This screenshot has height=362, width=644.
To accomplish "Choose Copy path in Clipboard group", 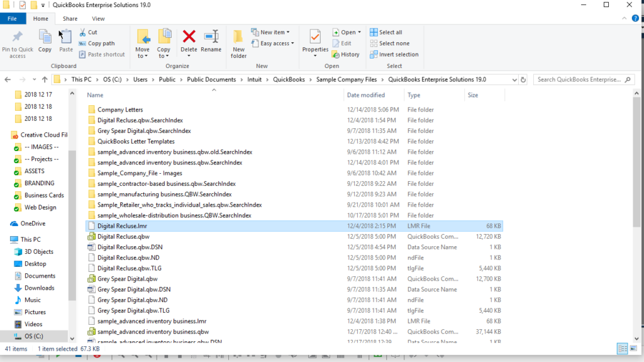I will pos(97,43).
